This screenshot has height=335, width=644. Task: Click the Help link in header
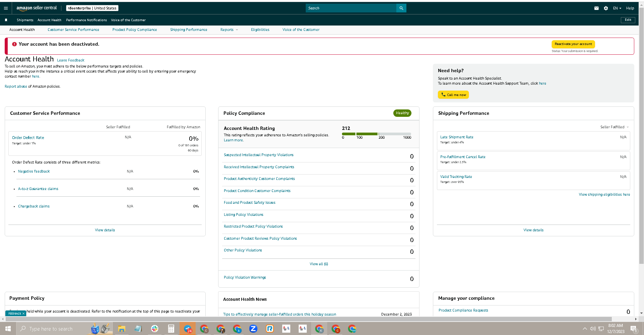coord(630,8)
